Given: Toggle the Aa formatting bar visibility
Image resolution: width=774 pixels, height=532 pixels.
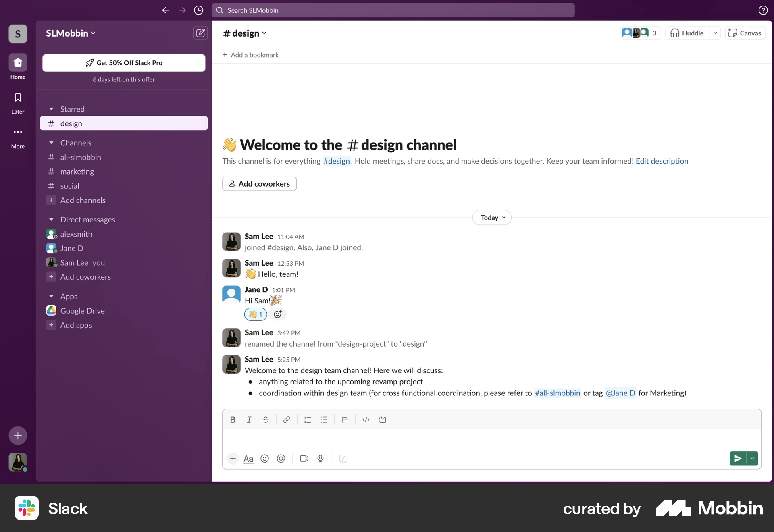Looking at the screenshot, I should tap(248, 459).
